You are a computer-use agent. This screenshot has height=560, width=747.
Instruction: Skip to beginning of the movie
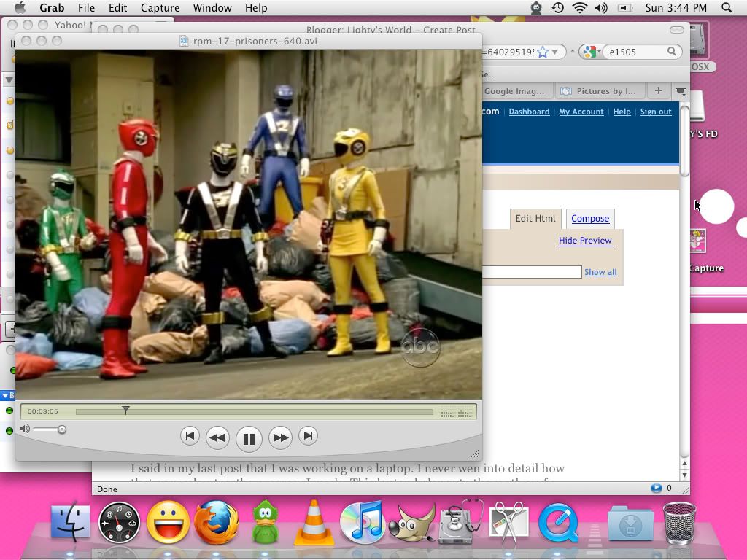pyautogui.click(x=190, y=436)
